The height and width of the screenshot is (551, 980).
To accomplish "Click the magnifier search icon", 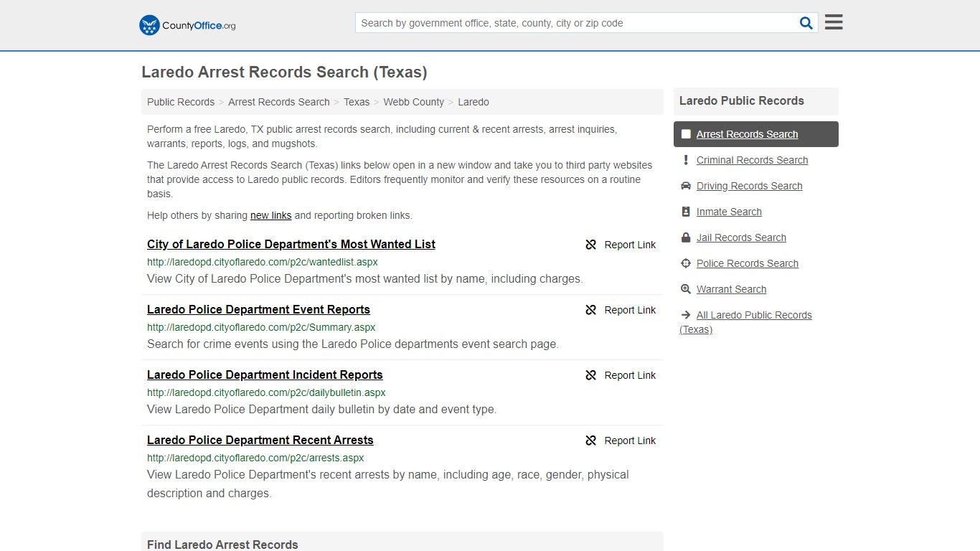I will [x=806, y=23].
